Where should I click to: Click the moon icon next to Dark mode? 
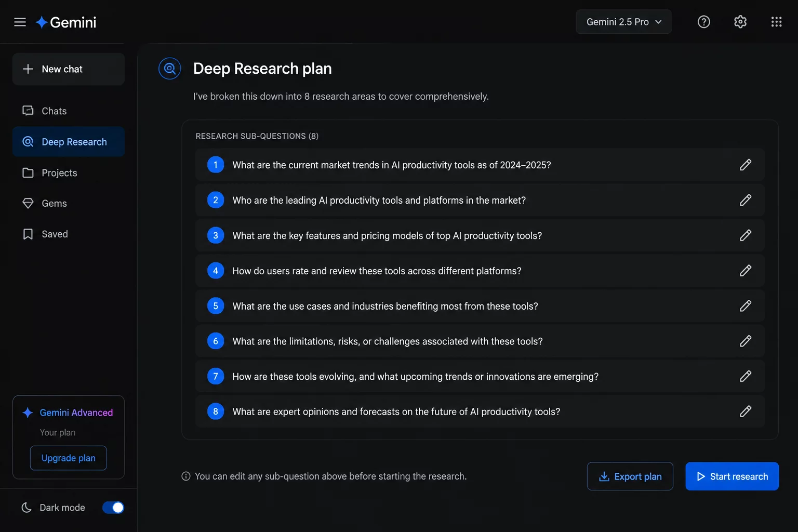(x=26, y=508)
